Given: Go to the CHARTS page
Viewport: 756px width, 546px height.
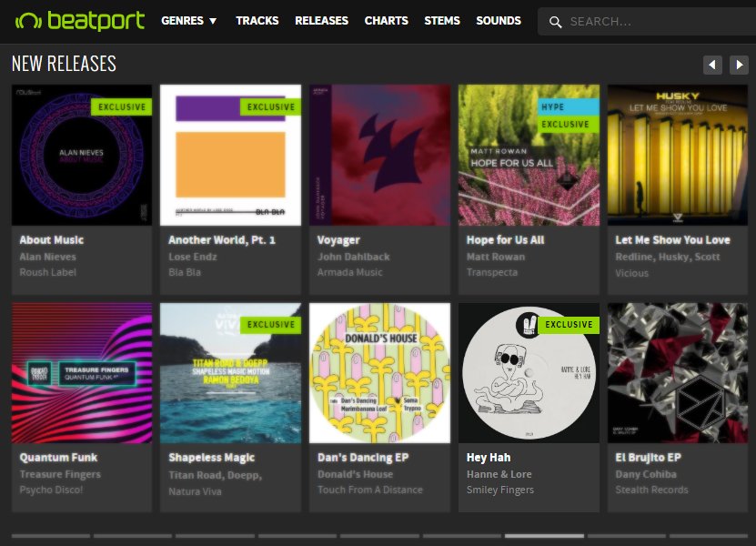Looking at the screenshot, I should [386, 20].
